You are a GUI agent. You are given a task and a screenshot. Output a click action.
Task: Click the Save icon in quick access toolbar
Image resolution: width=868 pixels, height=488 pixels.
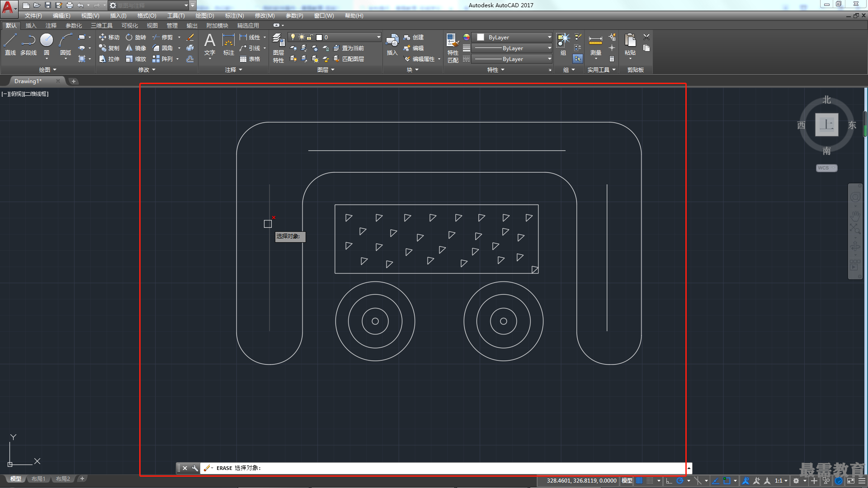[x=48, y=5]
